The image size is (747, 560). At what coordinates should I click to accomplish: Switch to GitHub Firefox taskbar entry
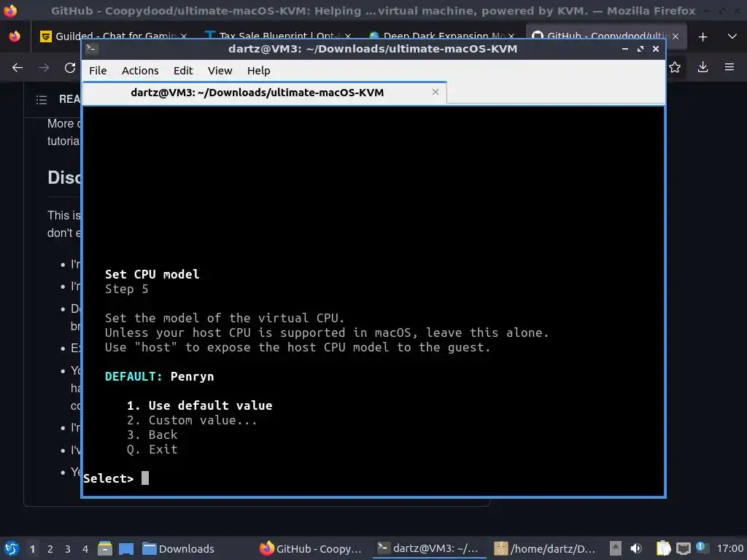tap(311, 548)
